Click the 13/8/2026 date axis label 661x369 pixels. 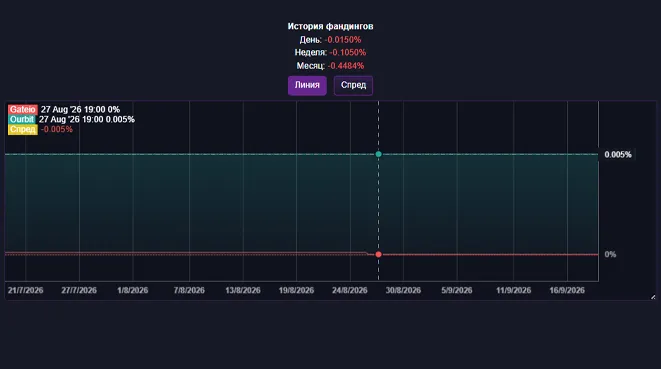click(243, 290)
